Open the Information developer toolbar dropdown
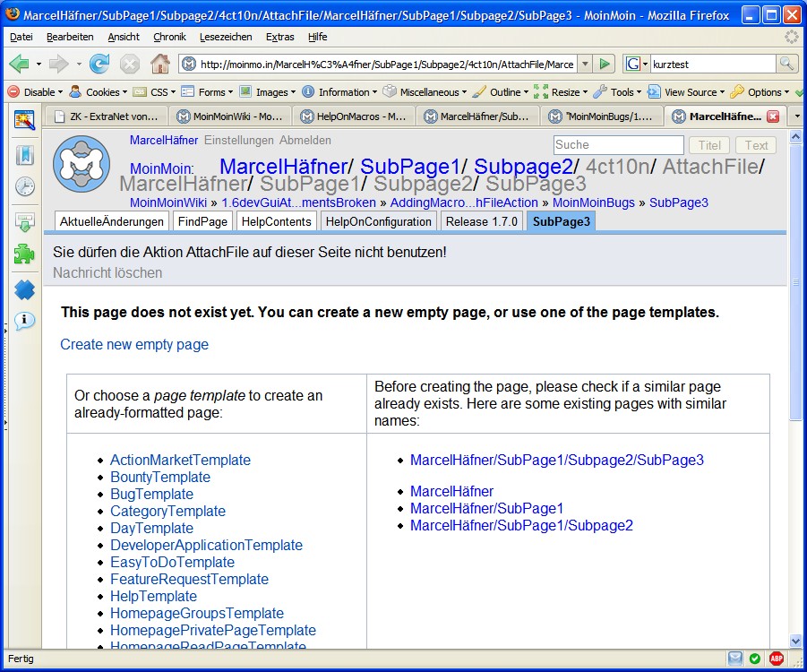Screen dimensions: 807x672 click(339, 92)
